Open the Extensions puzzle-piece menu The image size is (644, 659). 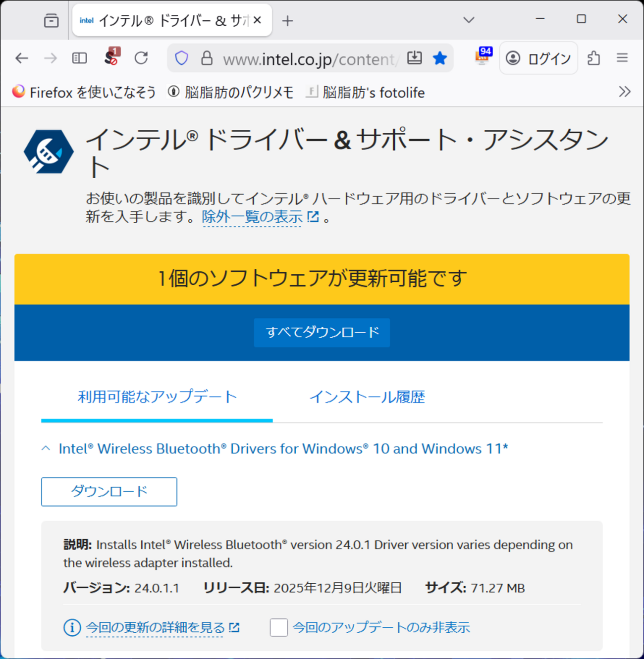tap(594, 58)
